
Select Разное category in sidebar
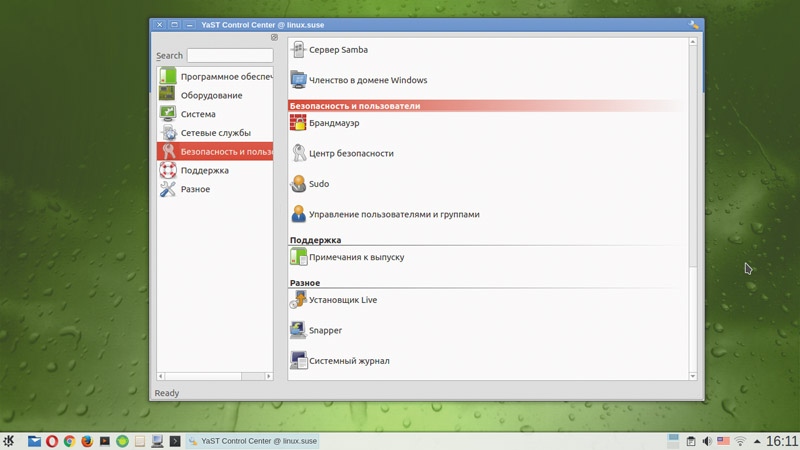[215, 189]
